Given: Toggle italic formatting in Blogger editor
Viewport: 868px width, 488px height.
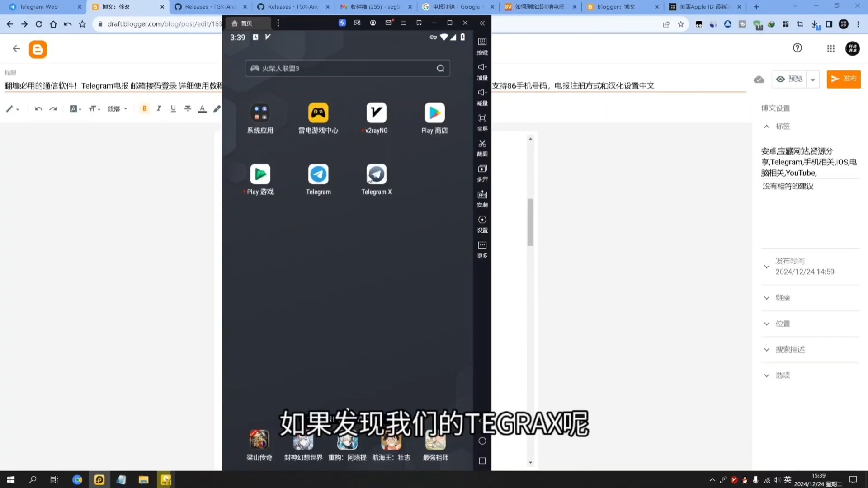Looking at the screenshot, I should click(159, 108).
